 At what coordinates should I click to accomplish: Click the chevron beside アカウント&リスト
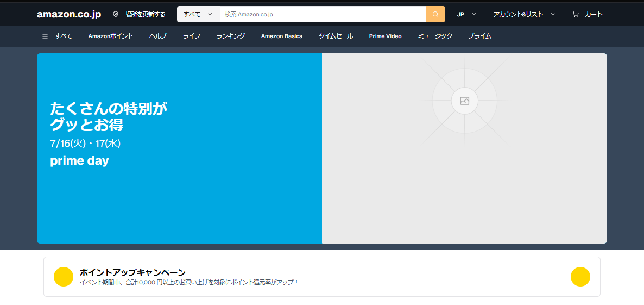552,14
